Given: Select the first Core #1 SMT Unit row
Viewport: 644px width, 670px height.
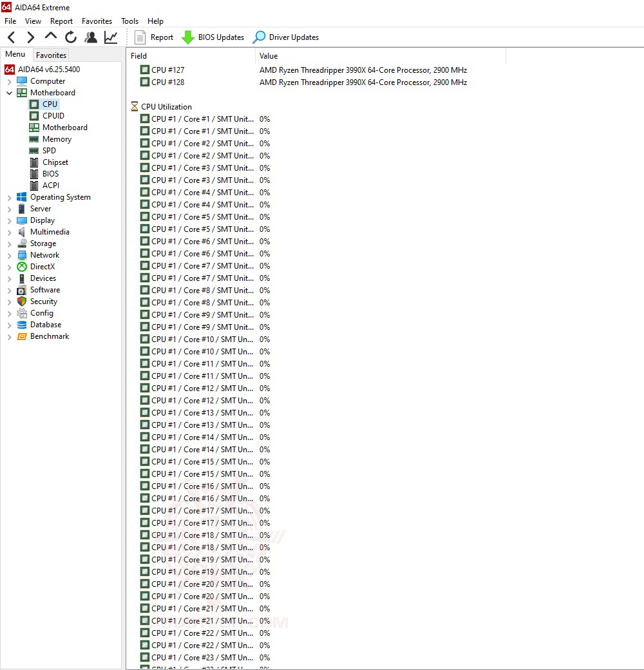Looking at the screenshot, I should tap(205, 119).
